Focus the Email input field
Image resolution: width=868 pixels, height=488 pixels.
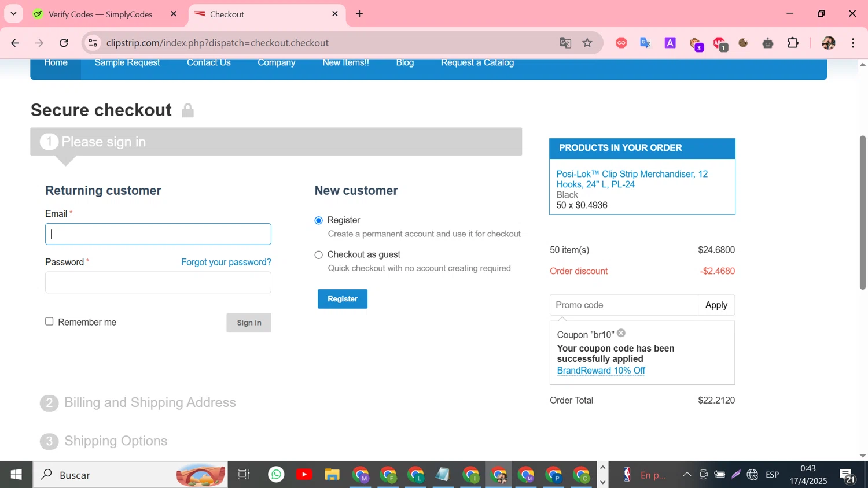coord(158,234)
